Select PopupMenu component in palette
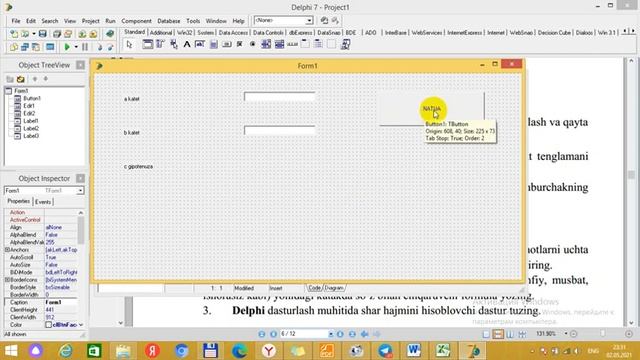 pos(173,44)
